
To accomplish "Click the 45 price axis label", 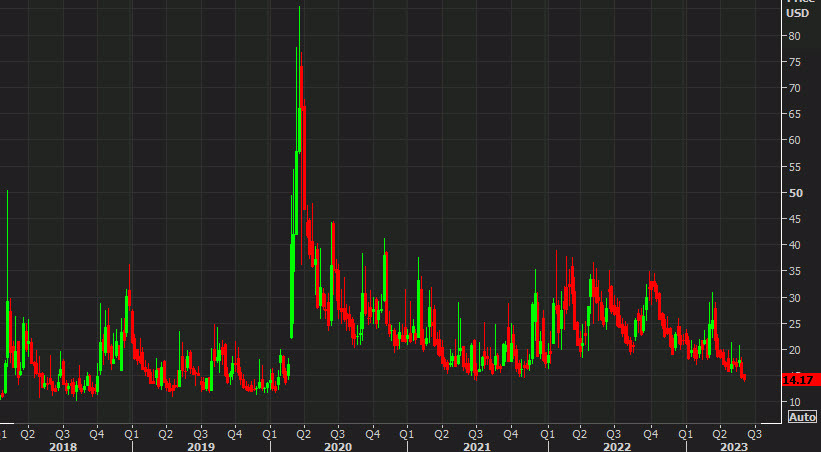I will (x=794, y=219).
